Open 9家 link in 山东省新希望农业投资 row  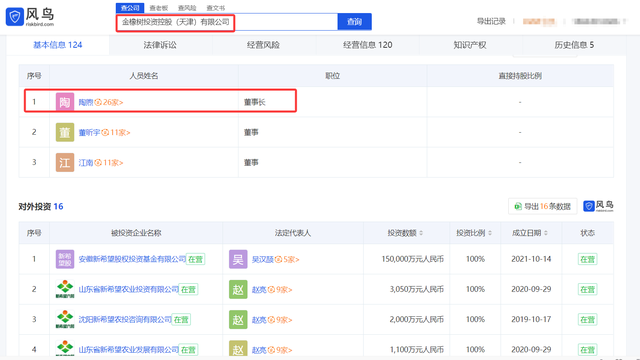point(280,289)
